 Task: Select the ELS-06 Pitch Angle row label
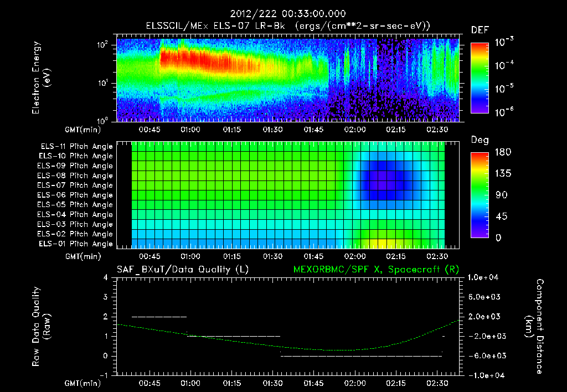(x=75, y=195)
